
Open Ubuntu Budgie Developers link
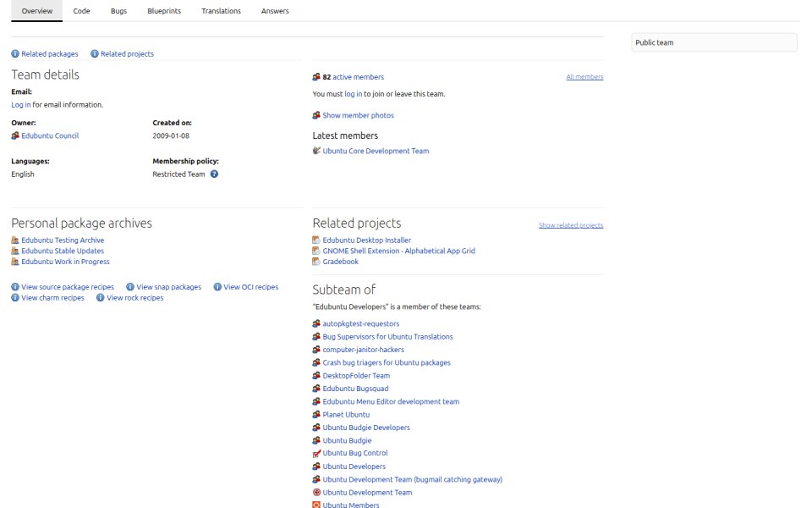[366, 428]
